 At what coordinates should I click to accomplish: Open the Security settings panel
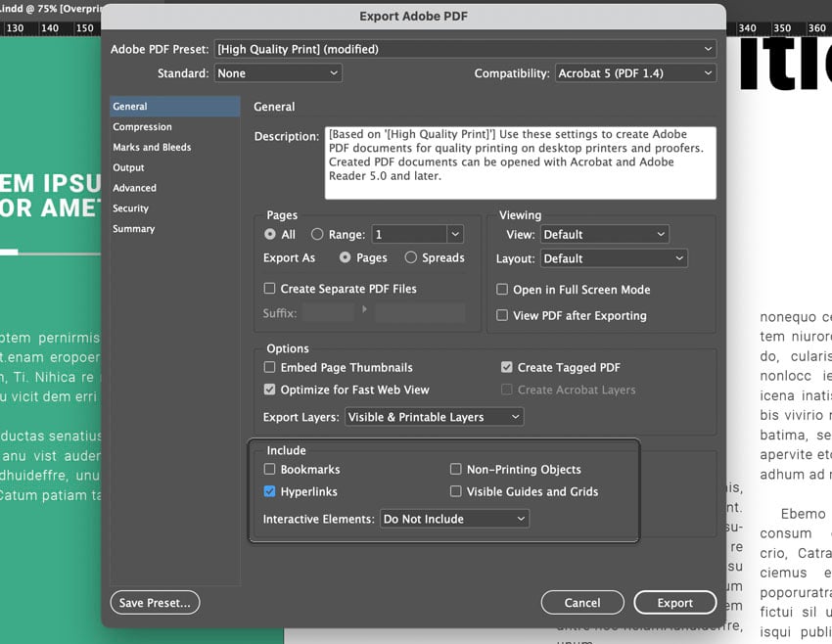click(x=133, y=207)
